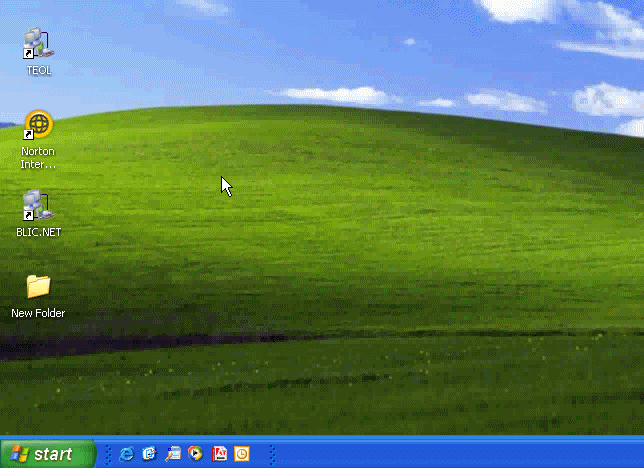
Task: Open Adobe Acrobat from Quick Launch
Action: click(x=219, y=454)
